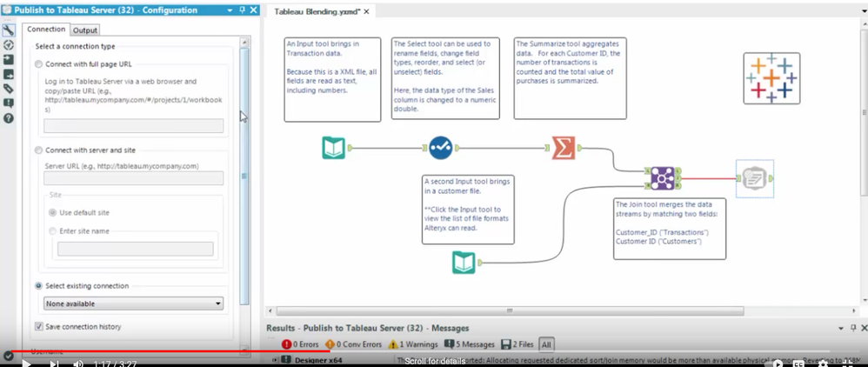Open the None available connection dropdown
The height and width of the screenshot is (367, 868).
click(133, 304)
